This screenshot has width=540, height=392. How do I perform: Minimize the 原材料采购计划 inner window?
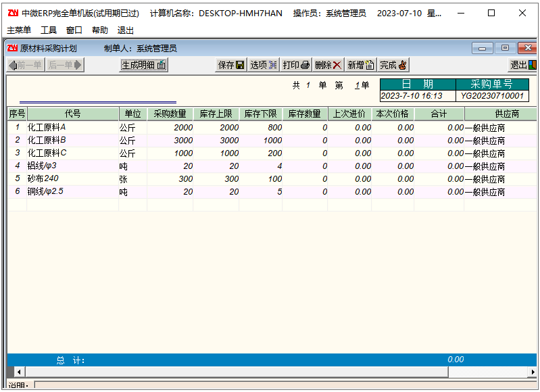pyautogui.click(x=483, y=48)
